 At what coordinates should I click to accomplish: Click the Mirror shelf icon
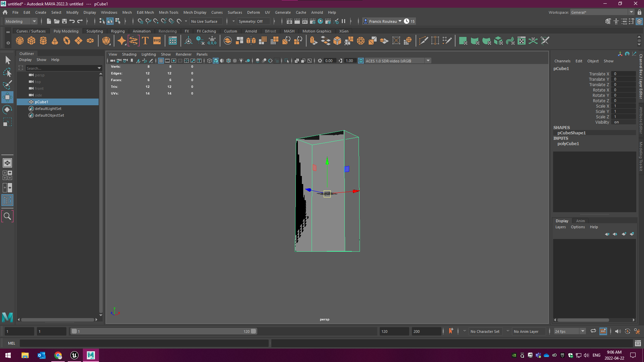pyautogui.click(x=251, y=41)
